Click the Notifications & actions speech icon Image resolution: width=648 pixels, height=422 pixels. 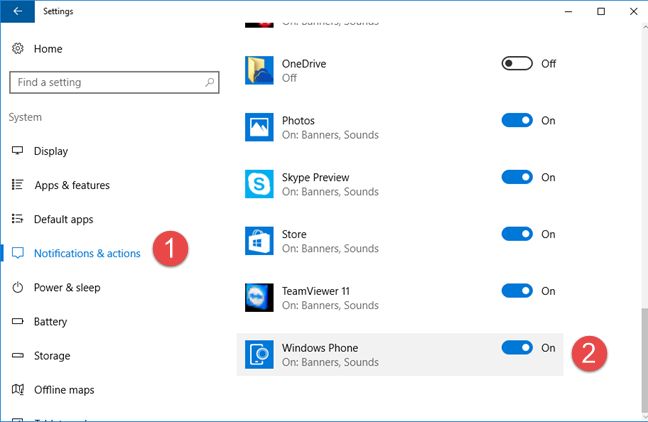click(x=17, y=253)
